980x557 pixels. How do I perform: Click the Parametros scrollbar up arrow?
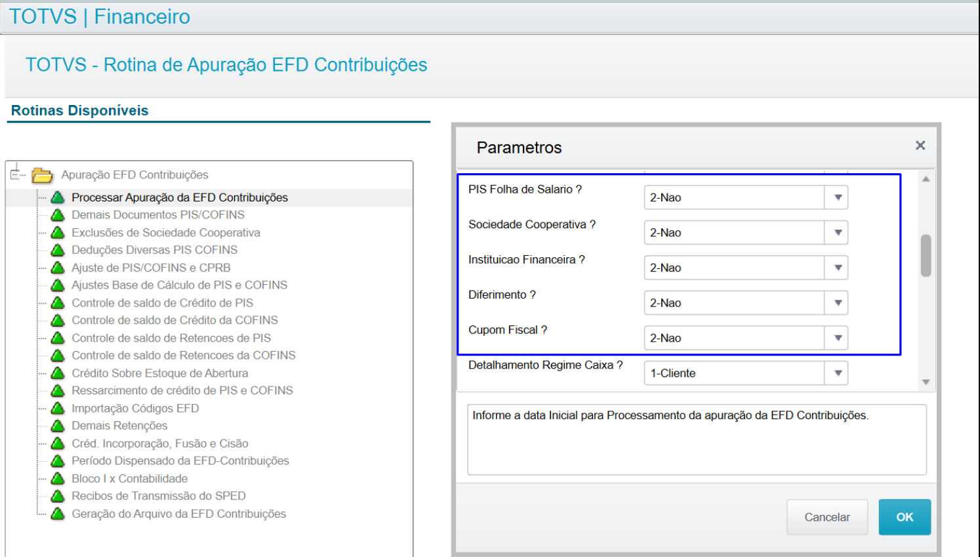pos(926,178)
